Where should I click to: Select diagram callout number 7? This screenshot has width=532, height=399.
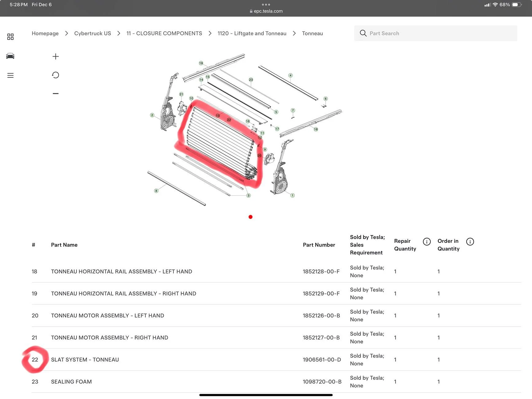[293, 110]
